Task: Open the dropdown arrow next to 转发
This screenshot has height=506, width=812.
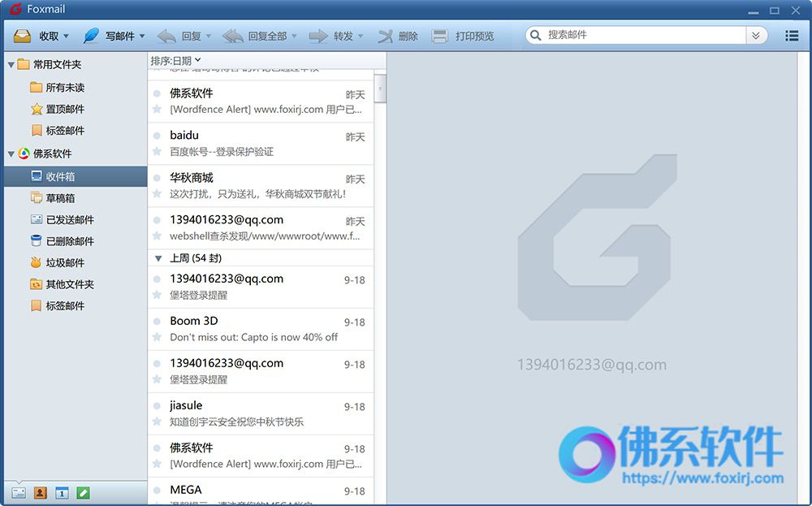Action: click(x=361, y=37)
